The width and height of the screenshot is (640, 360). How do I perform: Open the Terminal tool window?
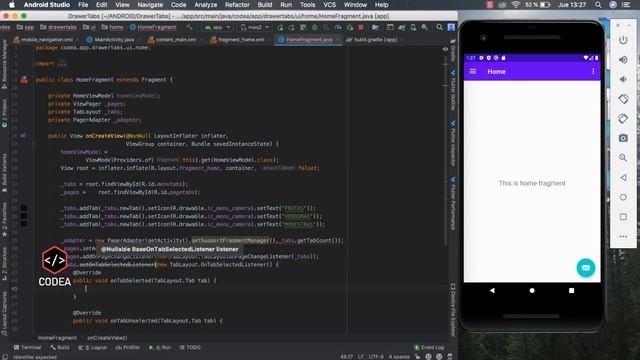click(x=27, y=347)
